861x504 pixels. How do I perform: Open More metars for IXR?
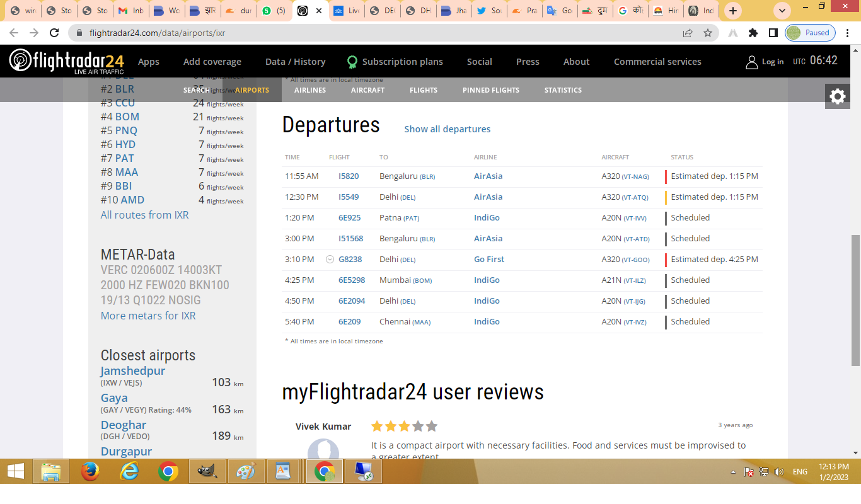tap(148, 316)
